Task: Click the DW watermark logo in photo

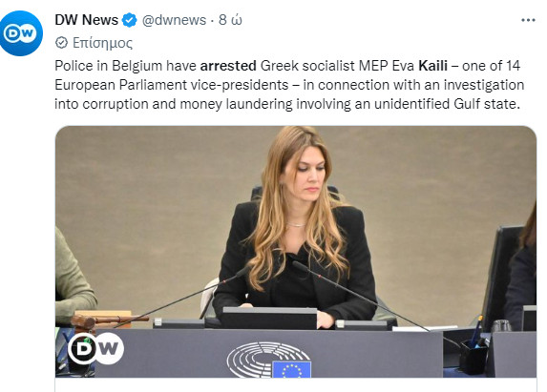Action: [x=95, y=348]
